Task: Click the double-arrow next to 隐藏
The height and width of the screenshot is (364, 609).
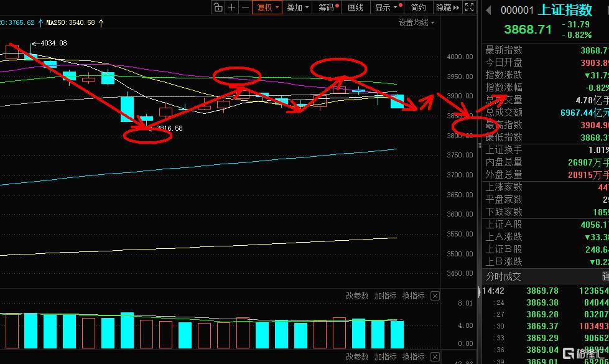Action: pyautogui.click(x=456, y=7)
